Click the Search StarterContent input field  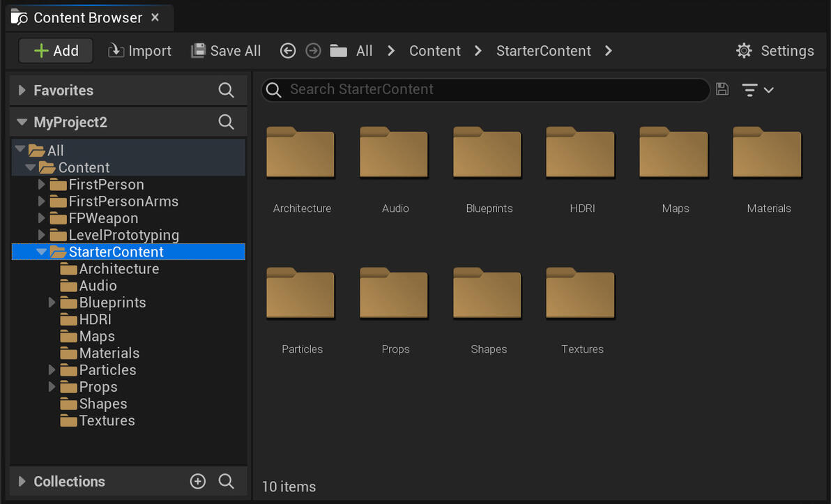point(488,89)
